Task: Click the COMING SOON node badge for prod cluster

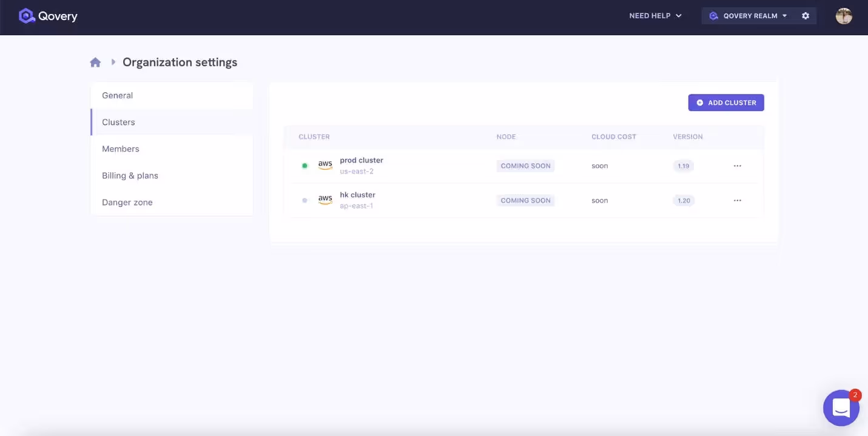Action: pyautogui.click(x=525, y=165)
